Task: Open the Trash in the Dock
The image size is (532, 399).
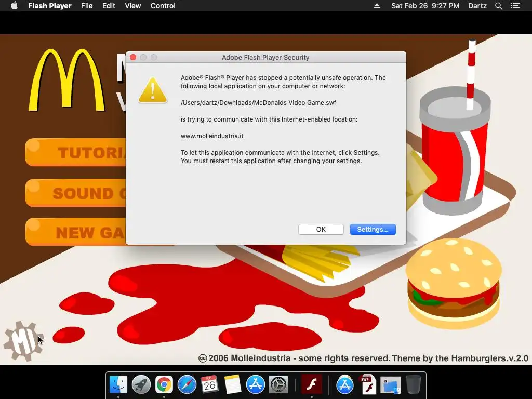Action: 413,385
